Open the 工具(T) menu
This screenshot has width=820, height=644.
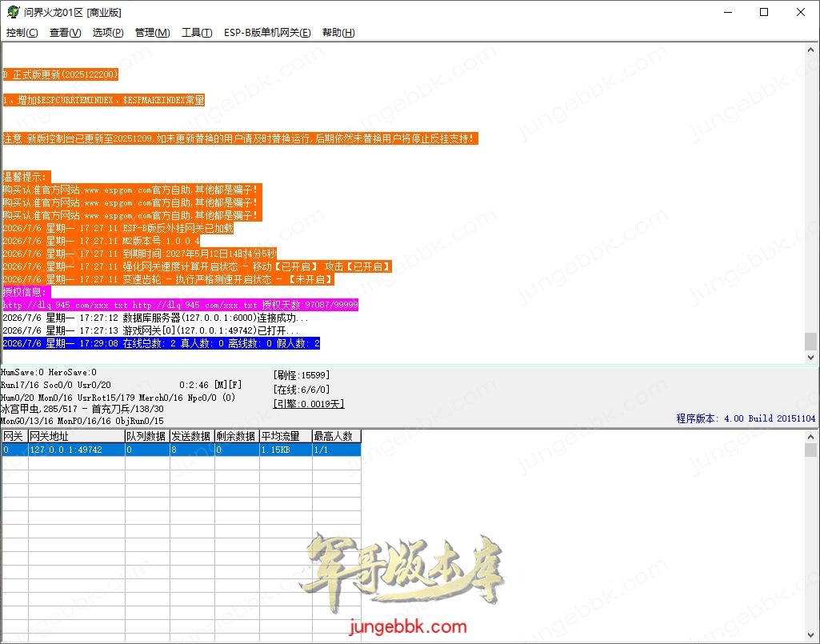[197, 33]
